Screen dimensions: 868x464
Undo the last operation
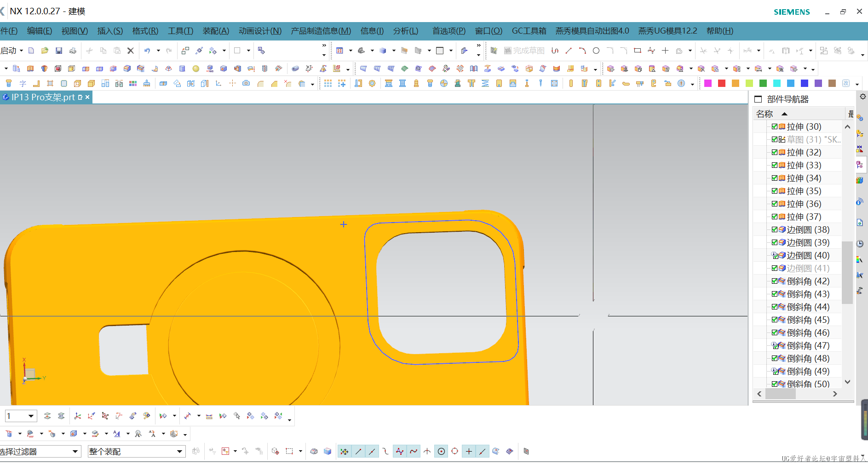(147, 51)
